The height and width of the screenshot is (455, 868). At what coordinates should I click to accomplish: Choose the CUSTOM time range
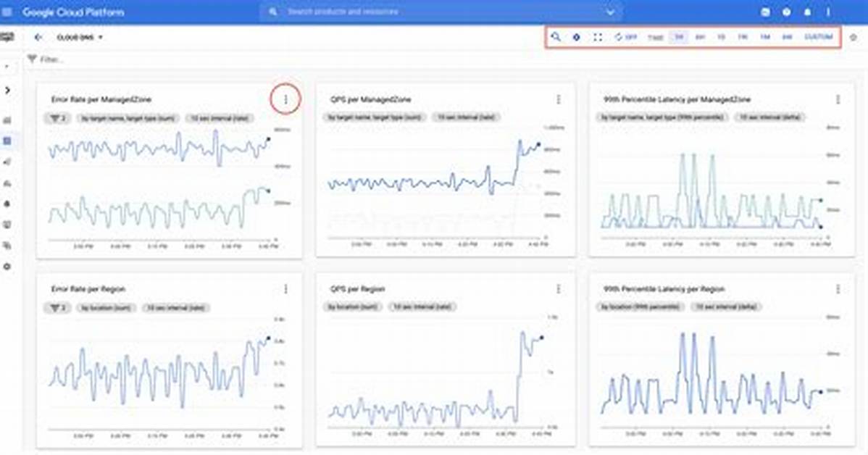[818, 37]
